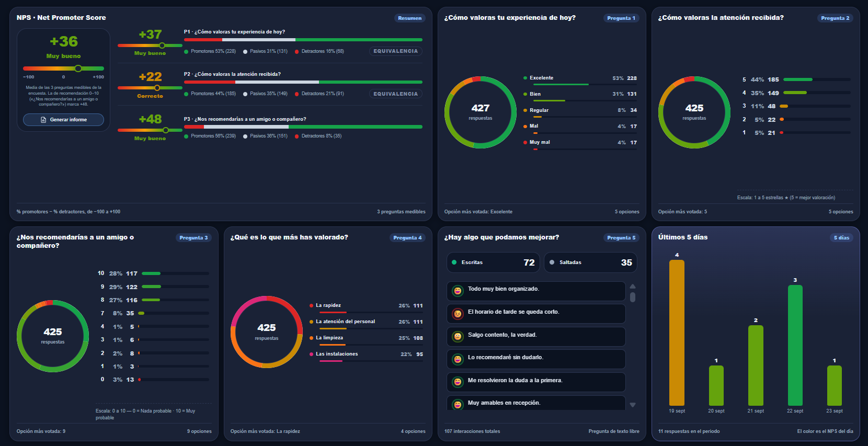This screenshot has width=868, height=446.
Task: Click the Escritas 72 counter card
Action: 493,262
